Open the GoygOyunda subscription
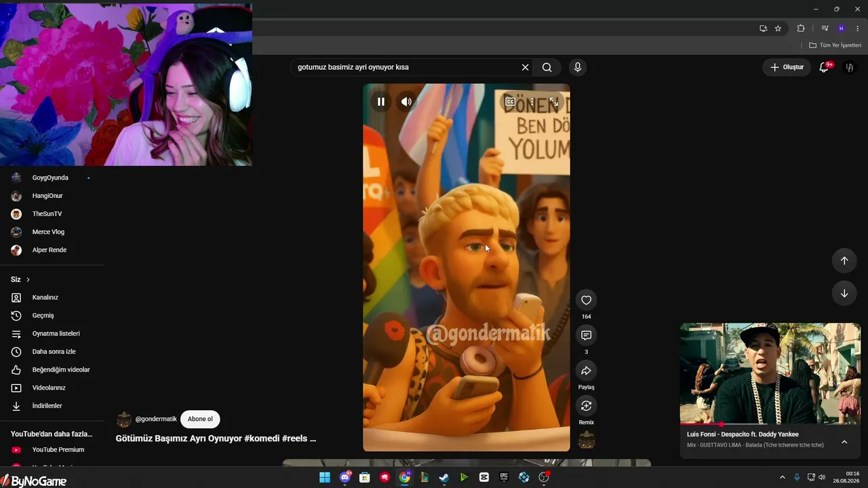 pos(50,178)
